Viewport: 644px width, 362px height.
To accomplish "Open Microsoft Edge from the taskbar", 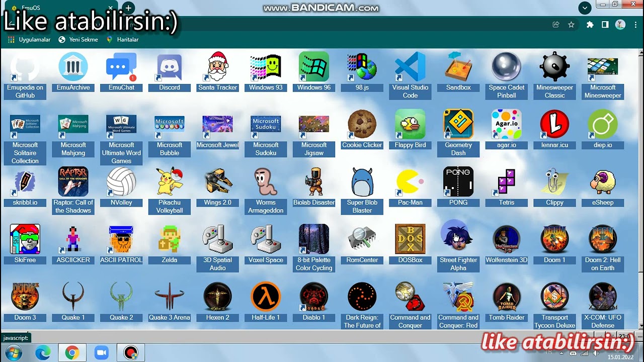I will click(x=43, y=353).
